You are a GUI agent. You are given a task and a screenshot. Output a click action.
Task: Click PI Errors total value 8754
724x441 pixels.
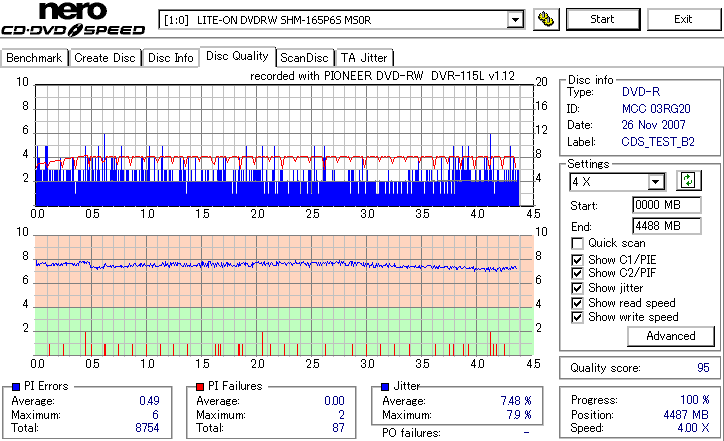point(147,428)
